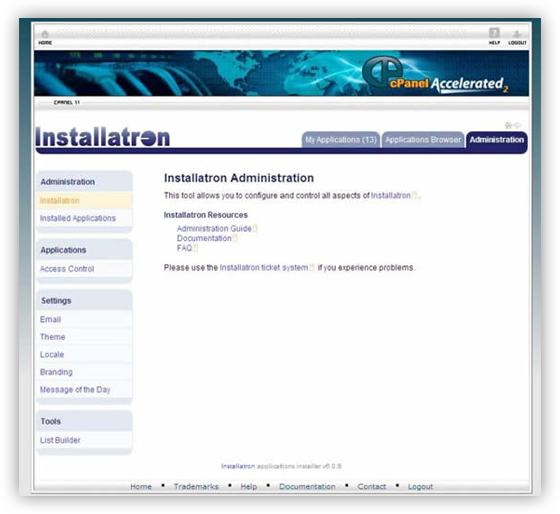This screenshot has width=560, height=514.
Task: Click the Tools sidebar section header
Action: click(x=84, y=421)
